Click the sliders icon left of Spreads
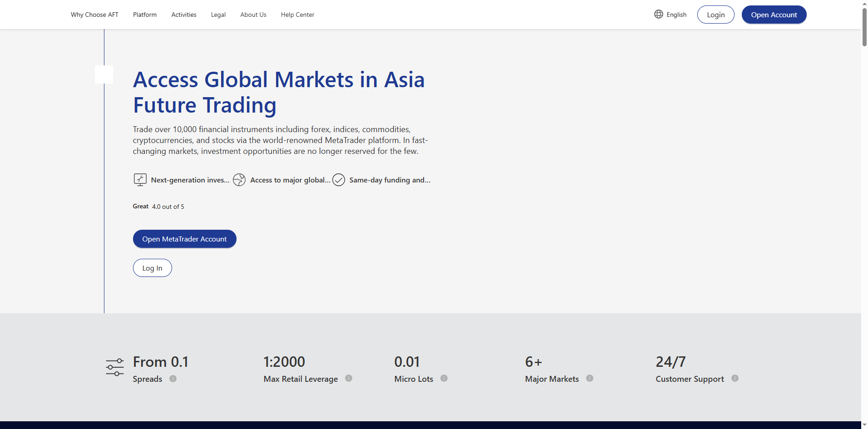The image size is (868, 429). click(115, 367)
